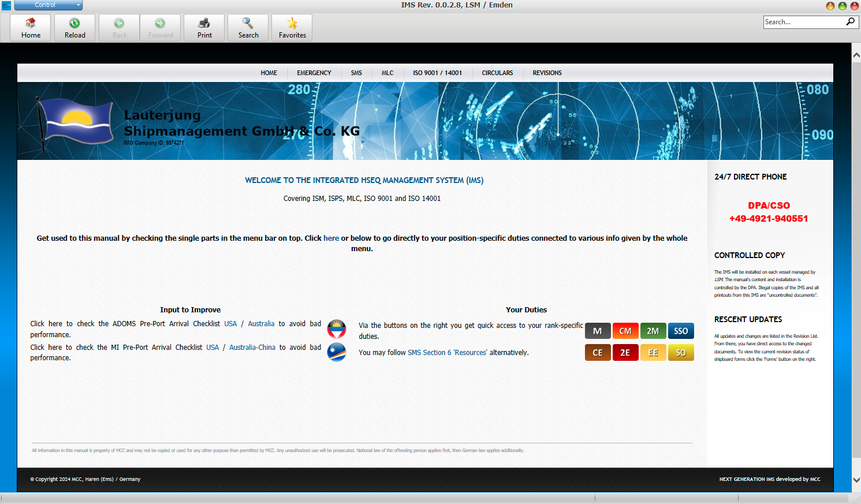Open the CIRCULARS menu item
The width and height of the screenshot is (861, 504).
(x=497, y=73)
